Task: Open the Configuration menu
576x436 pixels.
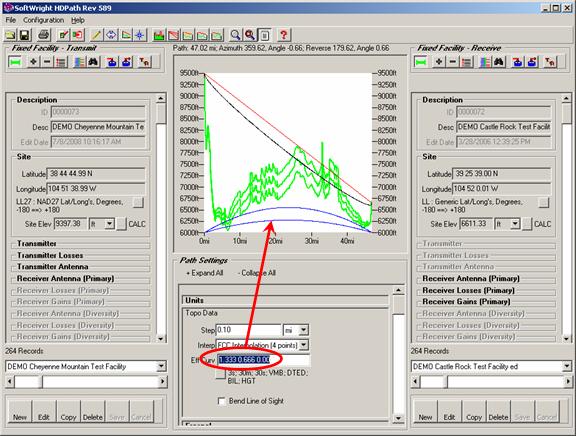Action: 43,20
